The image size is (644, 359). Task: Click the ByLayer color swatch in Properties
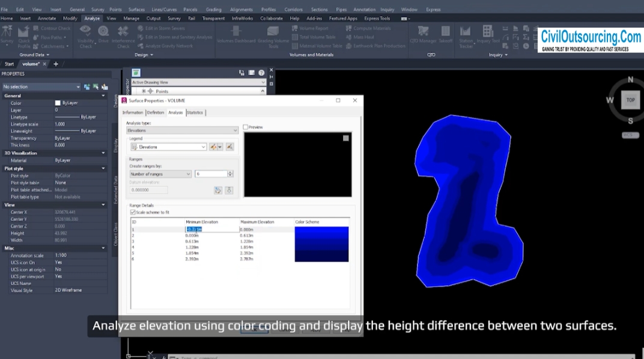point(58,103)
